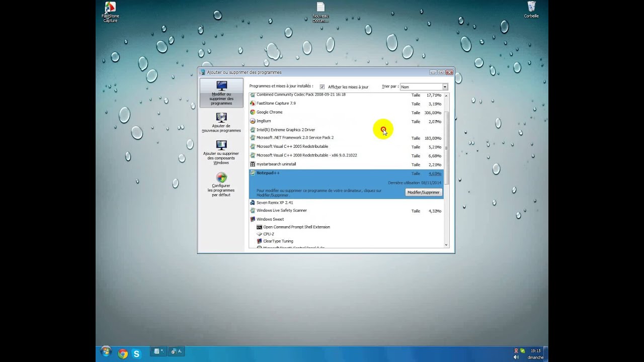Close the Ajouter ou supprimer des programmes window
Screen dimensions: 644x362
click(x=449, y=72)
